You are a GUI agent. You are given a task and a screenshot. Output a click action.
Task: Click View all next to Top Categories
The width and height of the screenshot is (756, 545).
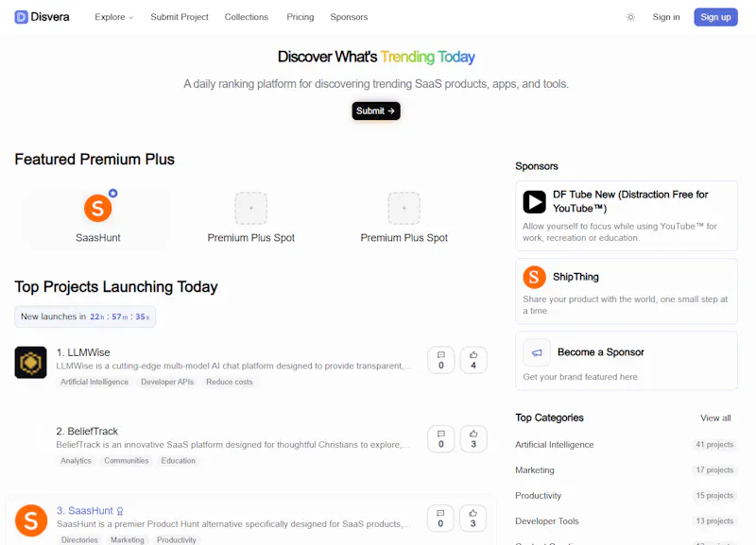(x=715, y=418)
